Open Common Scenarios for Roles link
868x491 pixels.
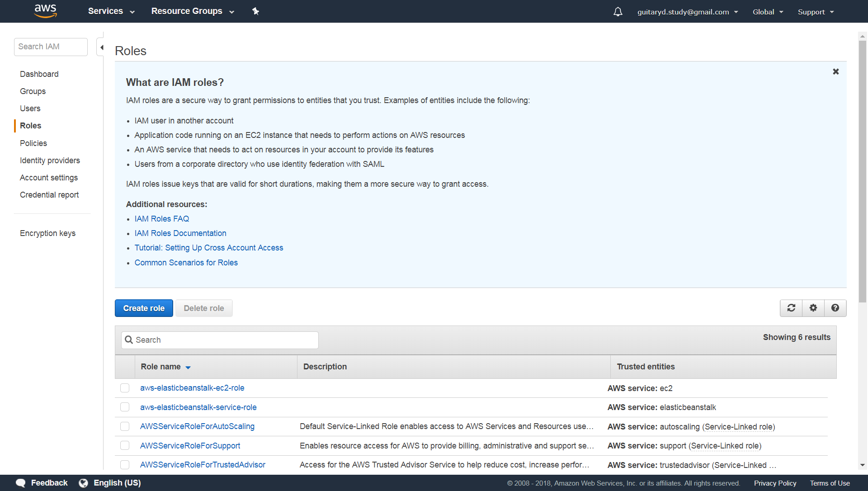pos(186,263)
